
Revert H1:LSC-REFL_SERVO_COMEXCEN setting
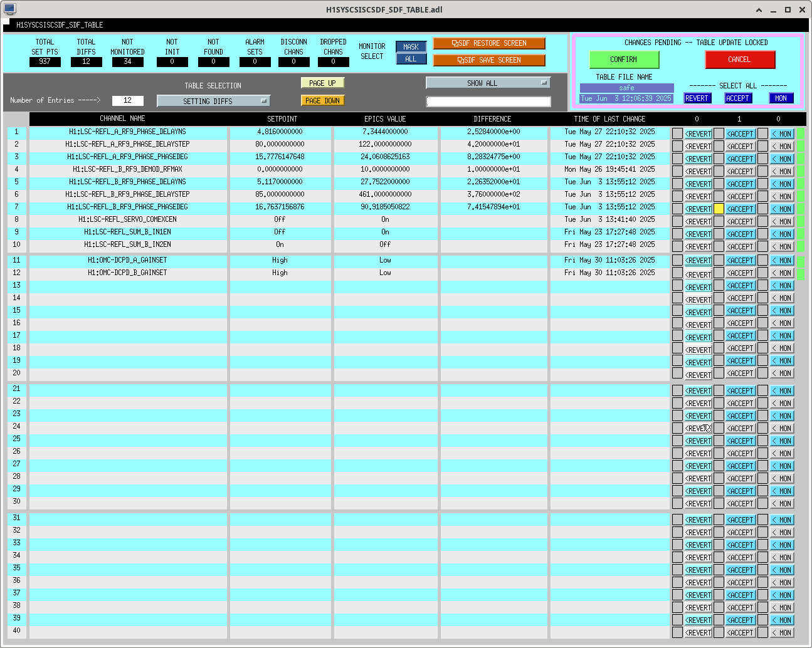pyautogui.click(x=698, y=221)
